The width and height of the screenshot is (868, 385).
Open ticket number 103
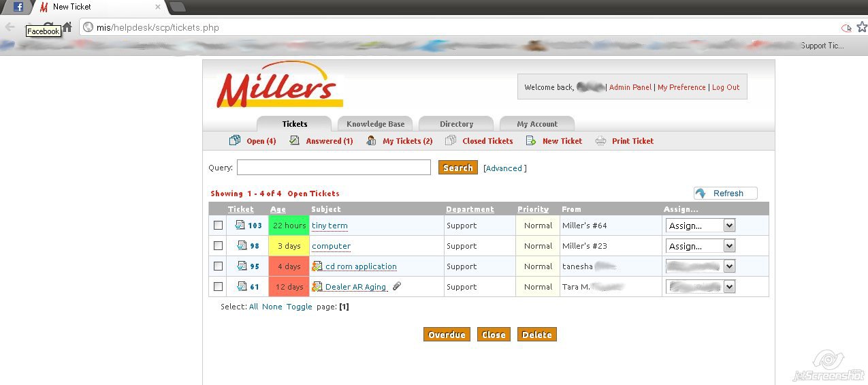(x=255, y=226)
